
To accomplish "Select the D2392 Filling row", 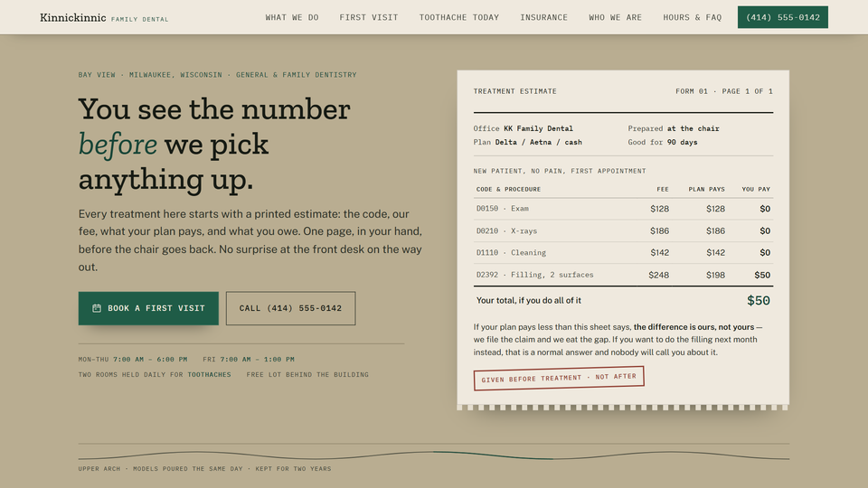I will (x=623, y=275).
